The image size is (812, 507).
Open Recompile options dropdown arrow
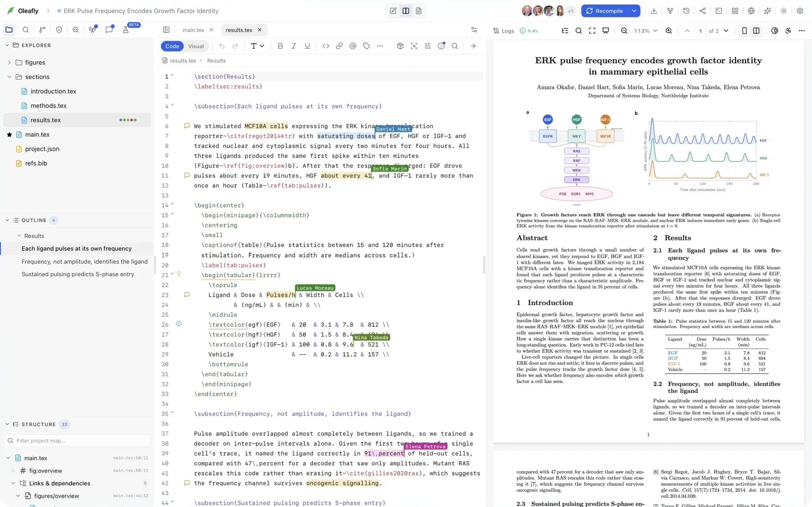pos(634,11)
